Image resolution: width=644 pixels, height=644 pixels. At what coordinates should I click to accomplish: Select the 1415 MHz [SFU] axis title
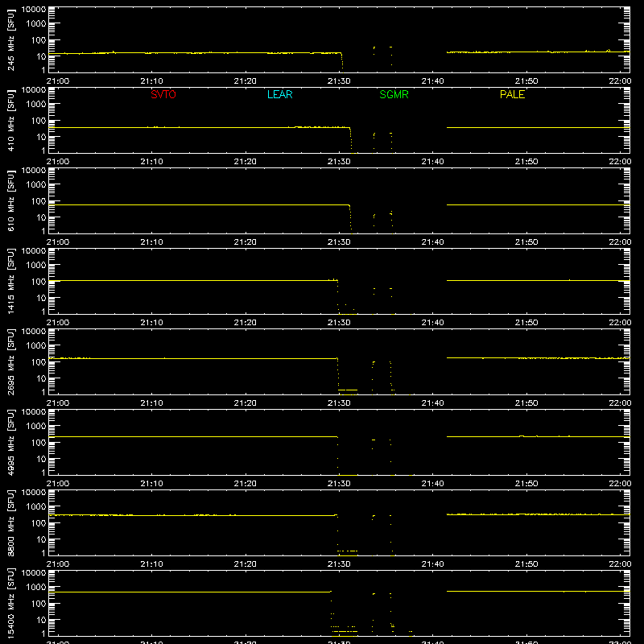(x=10, y=282)
